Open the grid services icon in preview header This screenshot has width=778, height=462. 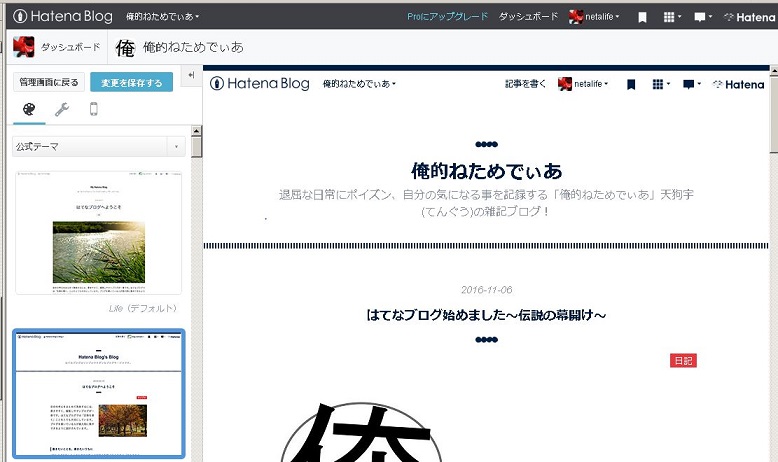[661, 84]
